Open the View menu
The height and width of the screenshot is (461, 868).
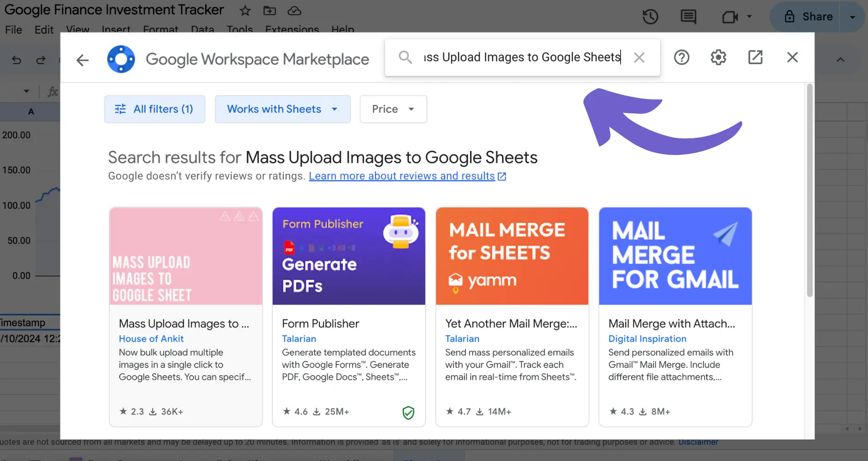point(78,30)
